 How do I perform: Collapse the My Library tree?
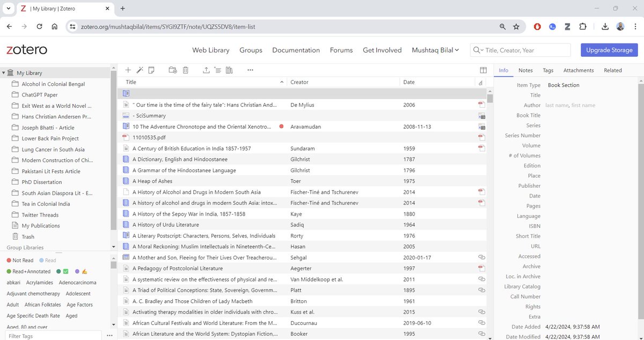click(4, 73)
